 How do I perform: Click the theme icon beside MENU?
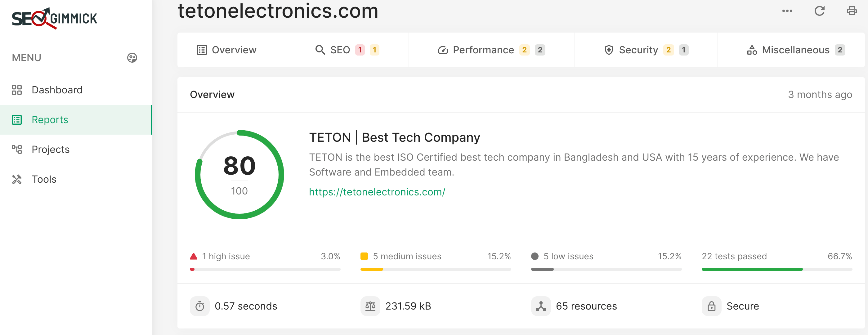click(x=132, y=58)
